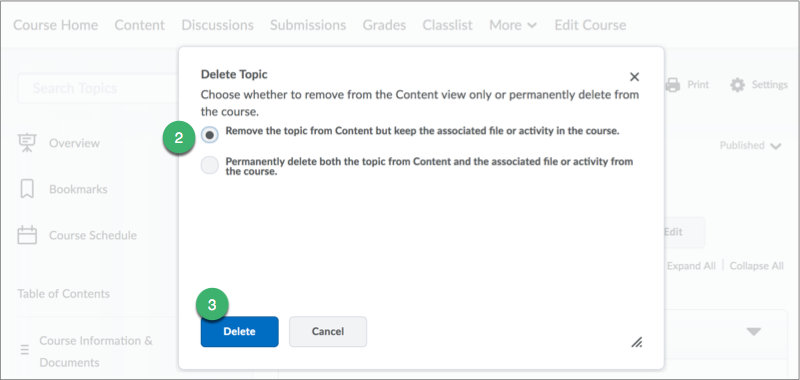800x380 pixels.
Task: Click the Overview presentation icon
Action: point(27,143)
